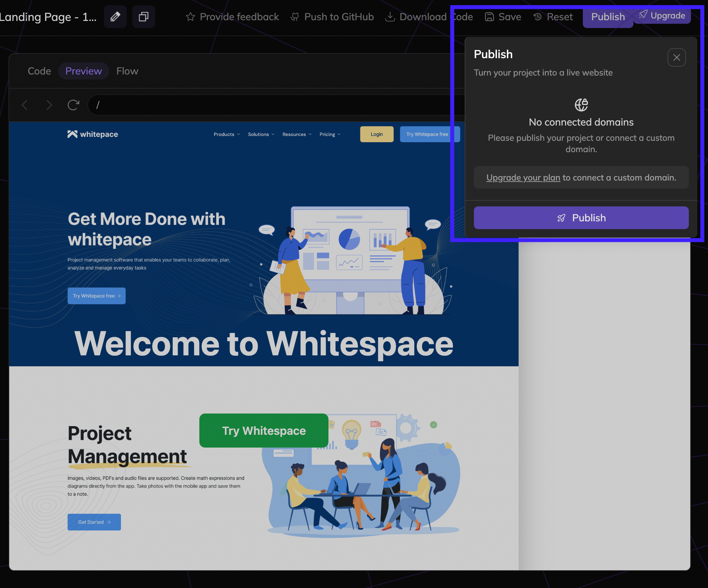Screen dimensions: 708x588
Task: Click the preview reload icon
Action: [x=73, y=105]
